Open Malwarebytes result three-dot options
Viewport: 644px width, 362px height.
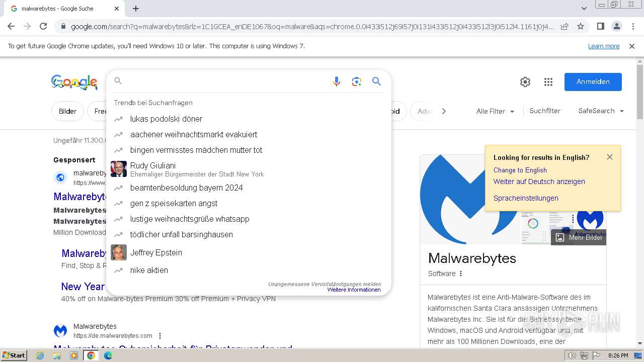(160, 336)
